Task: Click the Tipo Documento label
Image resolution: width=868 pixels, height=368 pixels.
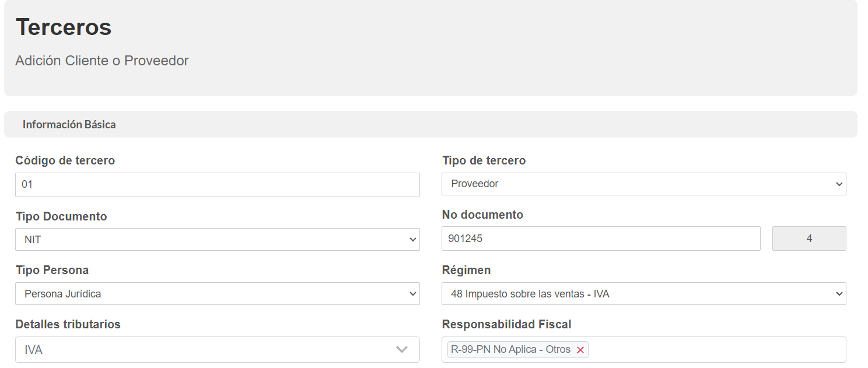Action: (x=61, y=216)
